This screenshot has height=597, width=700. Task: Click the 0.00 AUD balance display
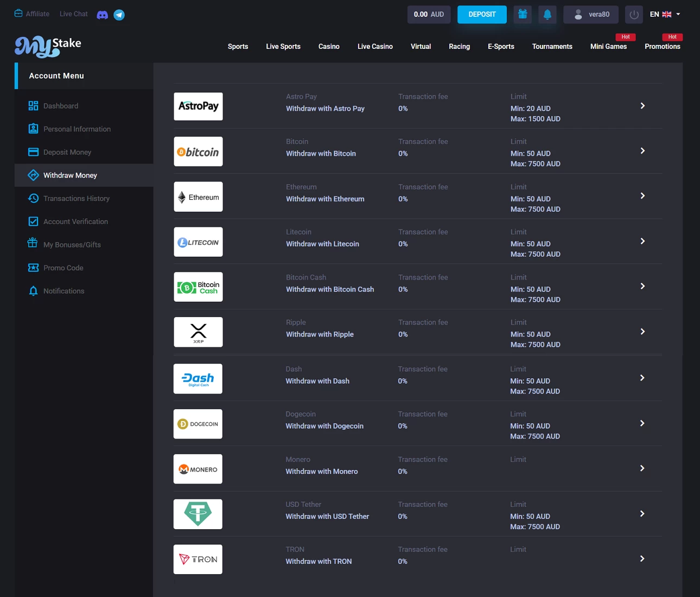[x=429, y=14]
